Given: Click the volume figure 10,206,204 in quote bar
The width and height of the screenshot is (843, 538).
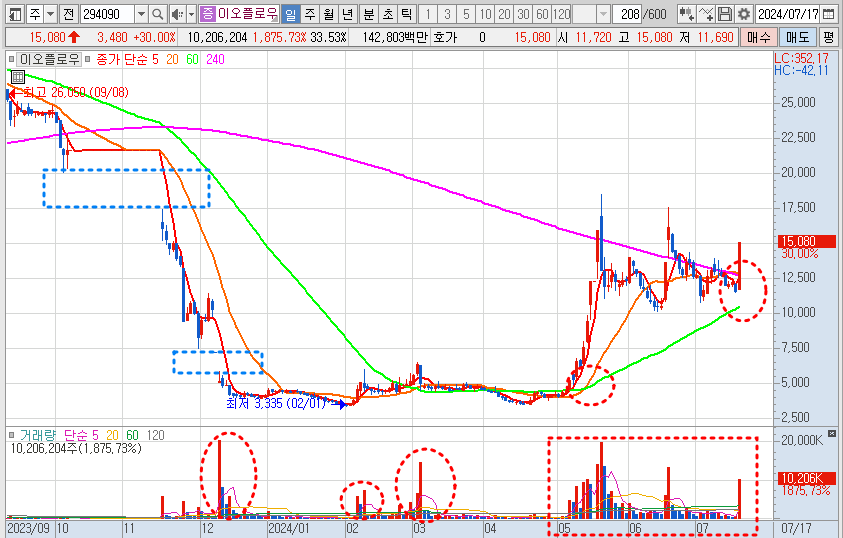Looking at the screenshot, I should click(218, 37).
